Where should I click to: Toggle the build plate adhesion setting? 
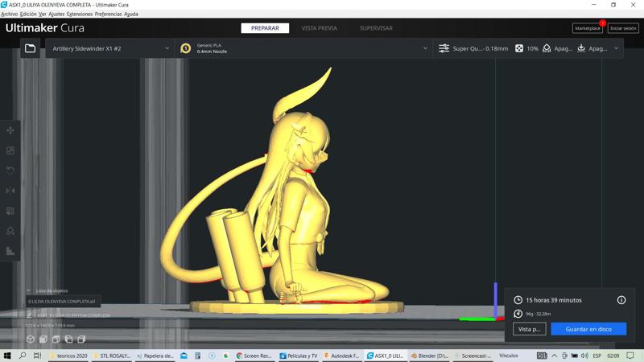[x=592, y=48]
